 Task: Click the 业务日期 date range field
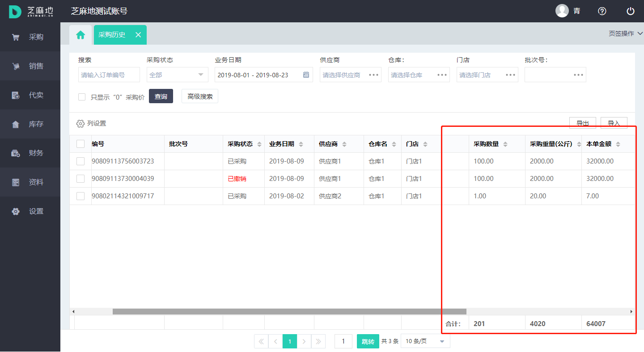tap(264, 75)
